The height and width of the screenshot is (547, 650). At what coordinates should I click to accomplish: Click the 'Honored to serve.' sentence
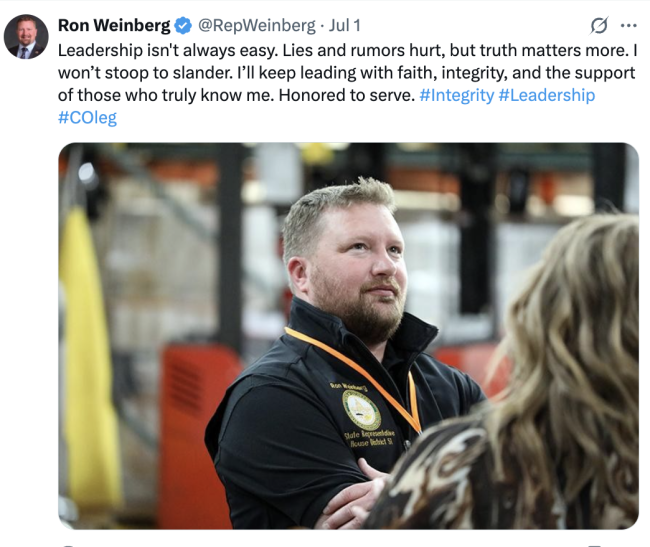(347, 95)
